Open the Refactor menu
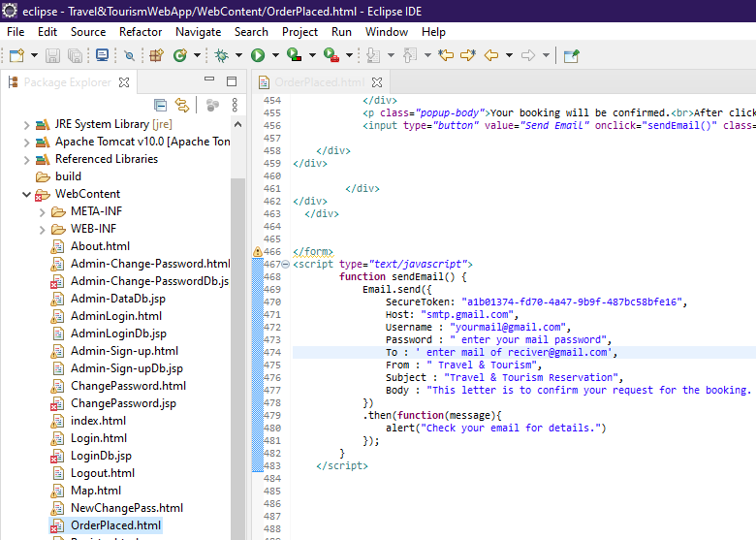This screenshot has width=756, height=540. (x=141, y=32)
